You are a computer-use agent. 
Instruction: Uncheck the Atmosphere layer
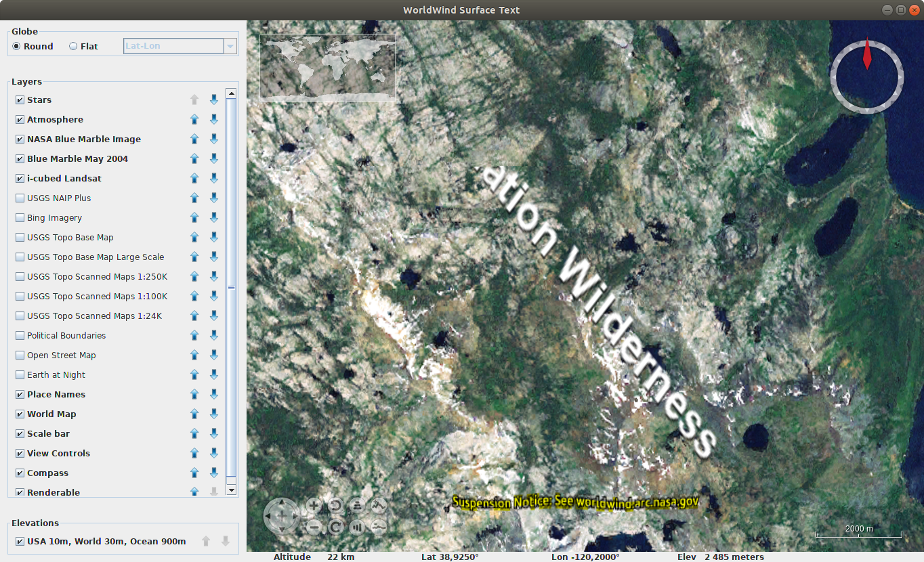coord(20,119)
